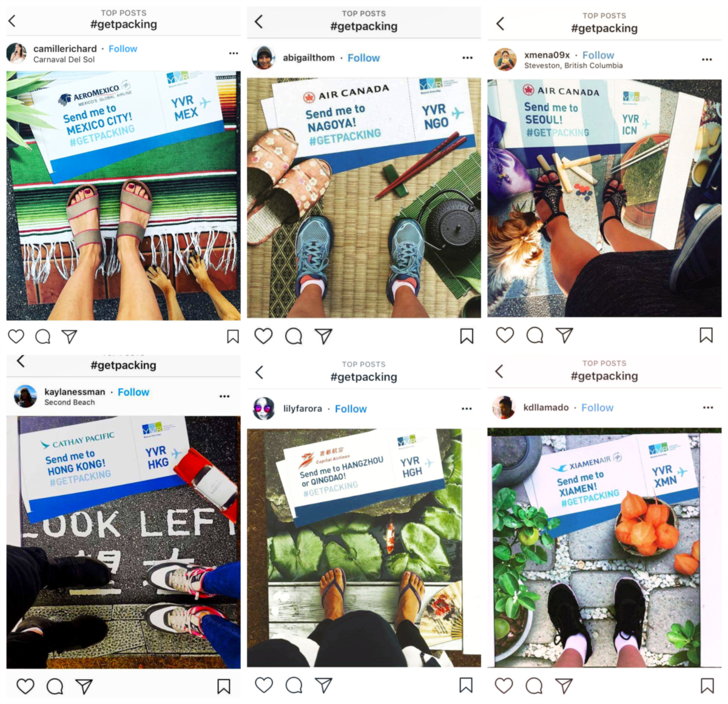Comment on lilyfarora's Hangzhou post
The image size is (728, 704).
(x=294, y=685)
